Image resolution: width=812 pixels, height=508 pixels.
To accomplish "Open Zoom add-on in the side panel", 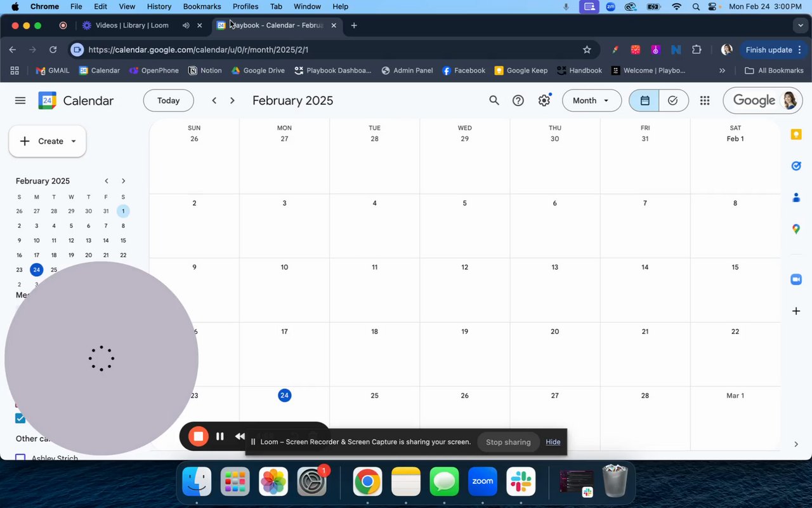I will click(x=796, y=279).
